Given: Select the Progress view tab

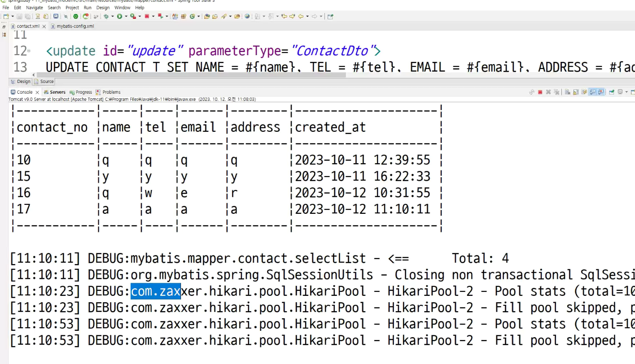Looking at the screenshot, I should click(x=81, y=92).
